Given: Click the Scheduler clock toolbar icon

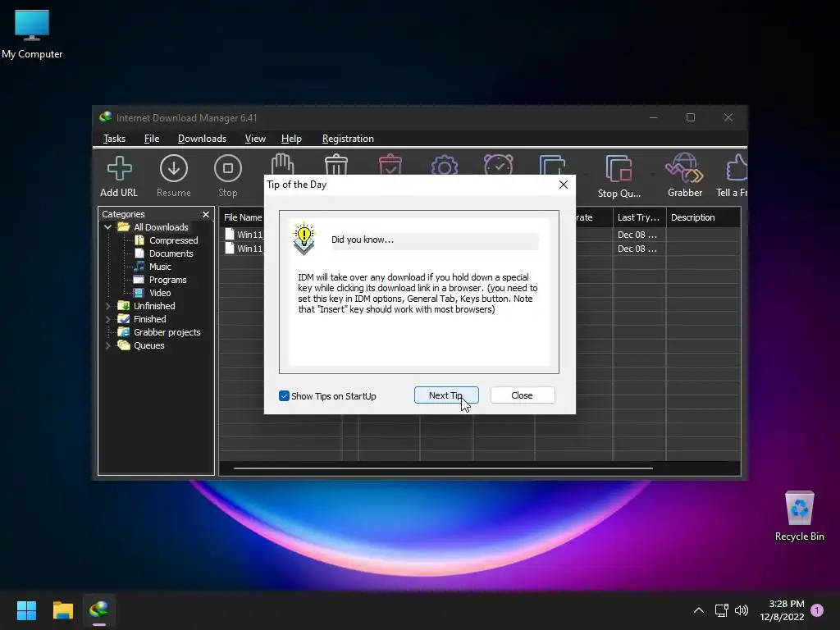Looking at the screenshot, I should pyautogui.click(x=498, y=164).
